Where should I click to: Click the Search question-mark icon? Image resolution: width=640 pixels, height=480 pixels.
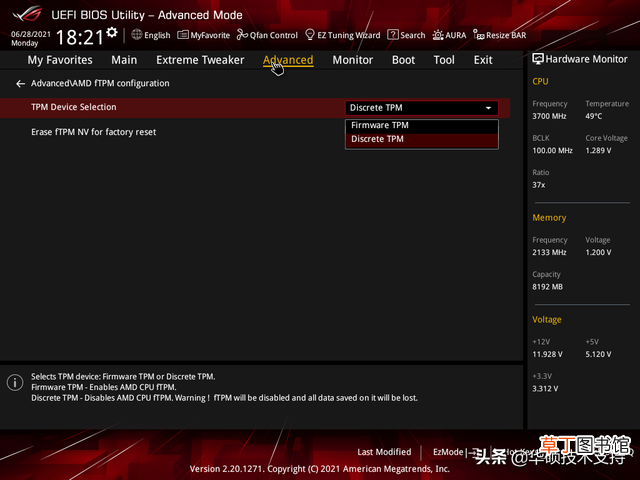tap(393, 35)
